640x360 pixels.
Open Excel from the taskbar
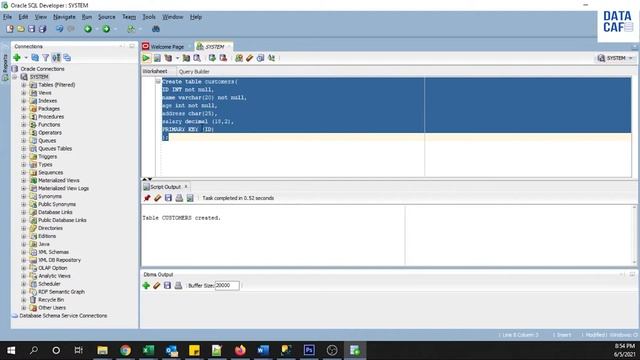(x=148, y=350)
